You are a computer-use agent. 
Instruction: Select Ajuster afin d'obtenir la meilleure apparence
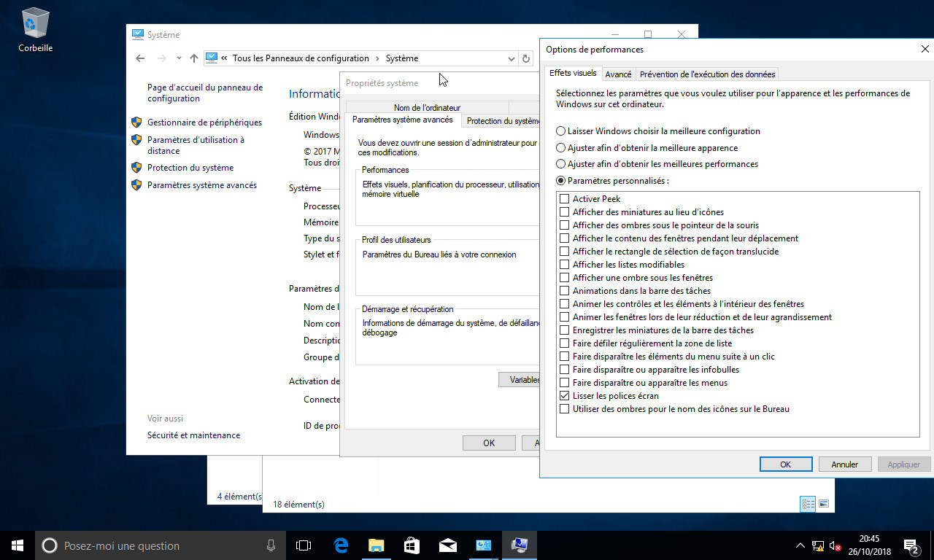click(560, 148)
